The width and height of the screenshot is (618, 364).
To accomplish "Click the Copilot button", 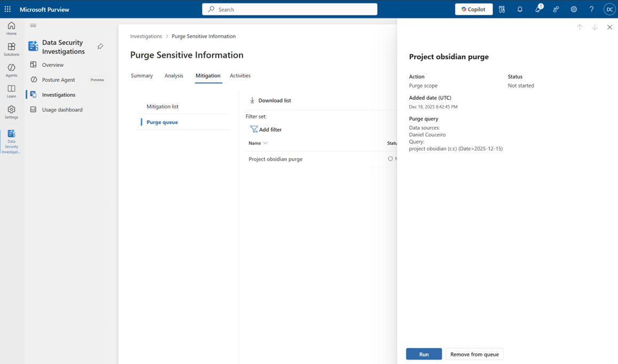I will [474, 9].
